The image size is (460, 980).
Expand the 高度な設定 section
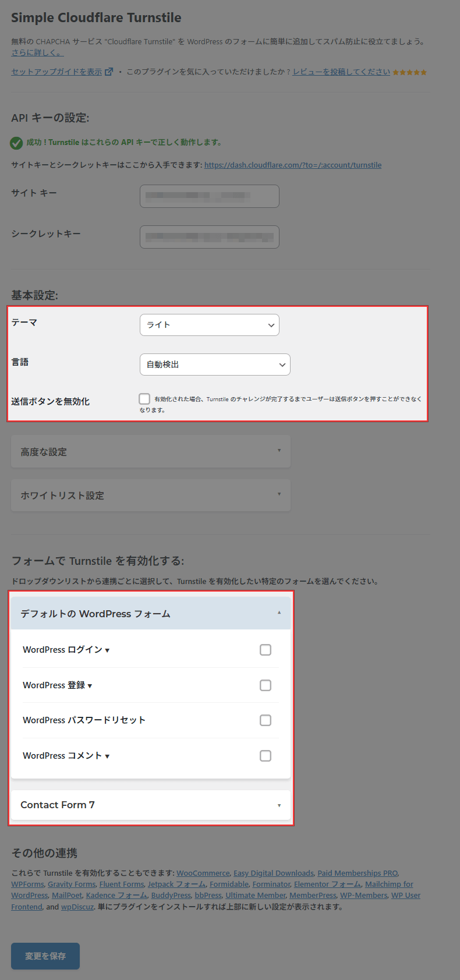click(x=151, y=451)
